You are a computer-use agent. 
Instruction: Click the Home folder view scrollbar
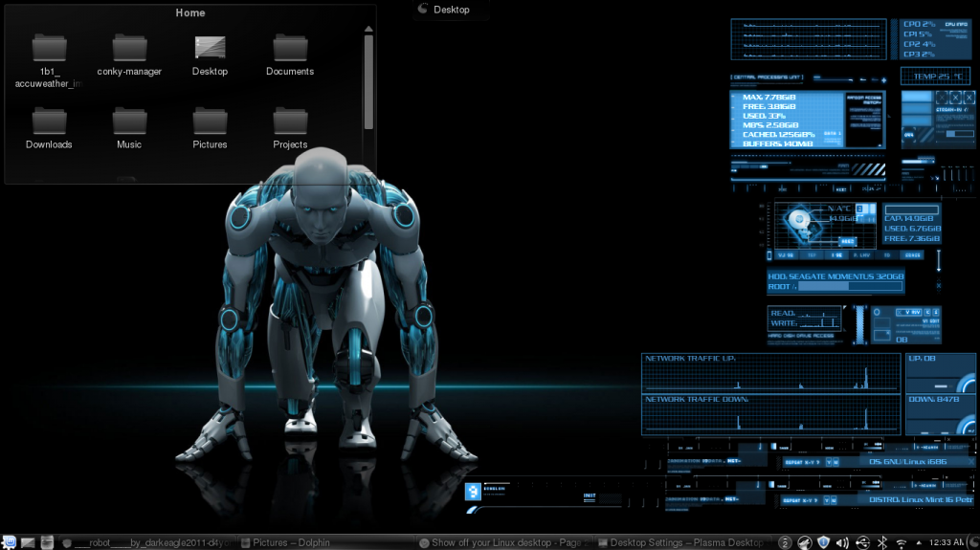[x=368, y=82]
